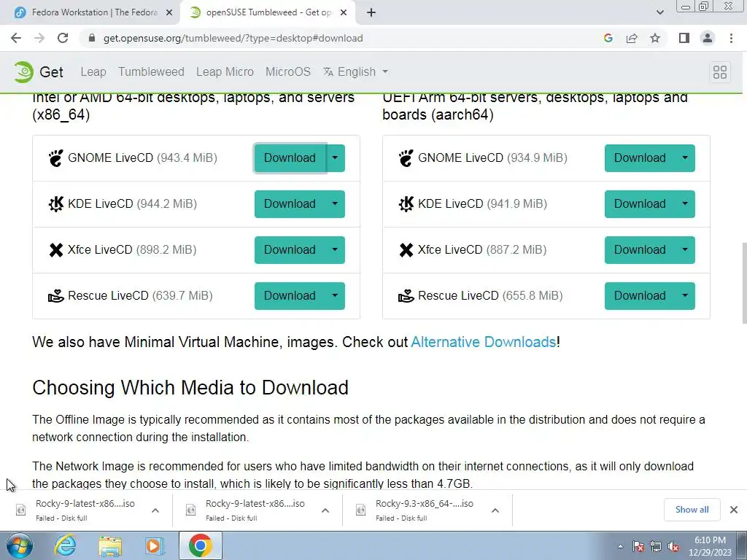
Task: Expand the English language dropdown
Action: (355, 72)
